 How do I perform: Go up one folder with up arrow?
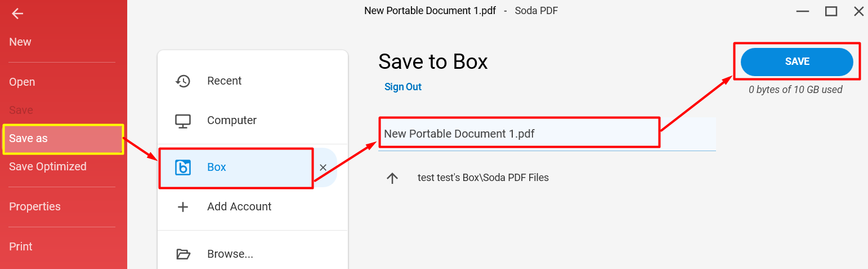[x=392, y=178]
